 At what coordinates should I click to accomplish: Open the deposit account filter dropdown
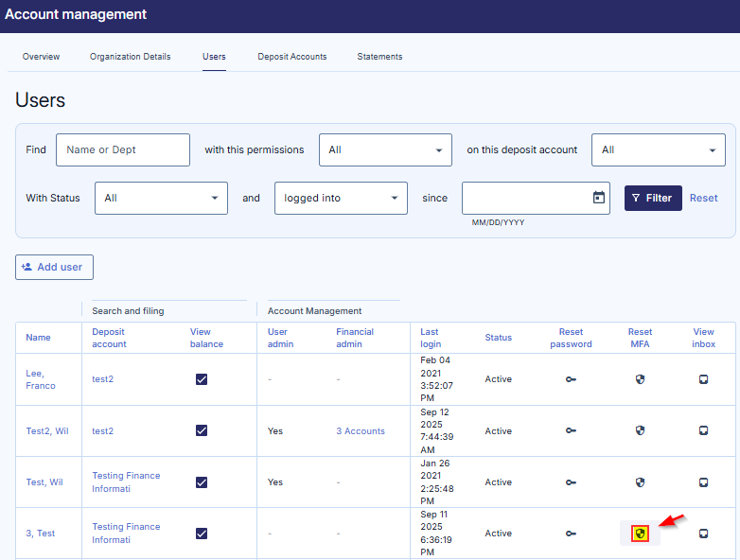(658, 149)
